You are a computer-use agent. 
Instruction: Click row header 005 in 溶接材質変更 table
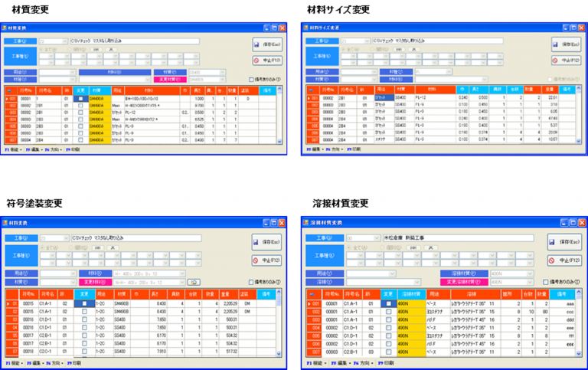pos(314,336)
